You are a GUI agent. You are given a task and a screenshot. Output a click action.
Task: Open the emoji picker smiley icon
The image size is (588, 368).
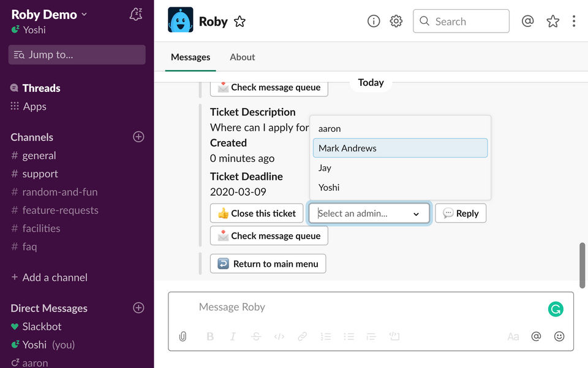559,336
